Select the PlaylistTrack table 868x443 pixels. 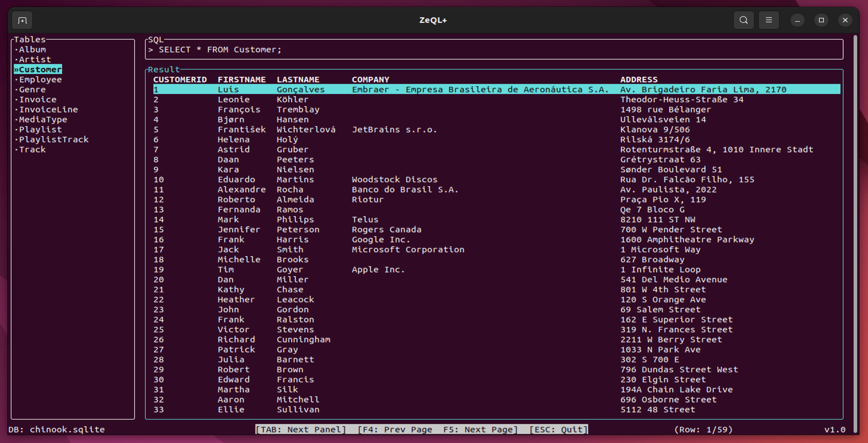[54, 140]
